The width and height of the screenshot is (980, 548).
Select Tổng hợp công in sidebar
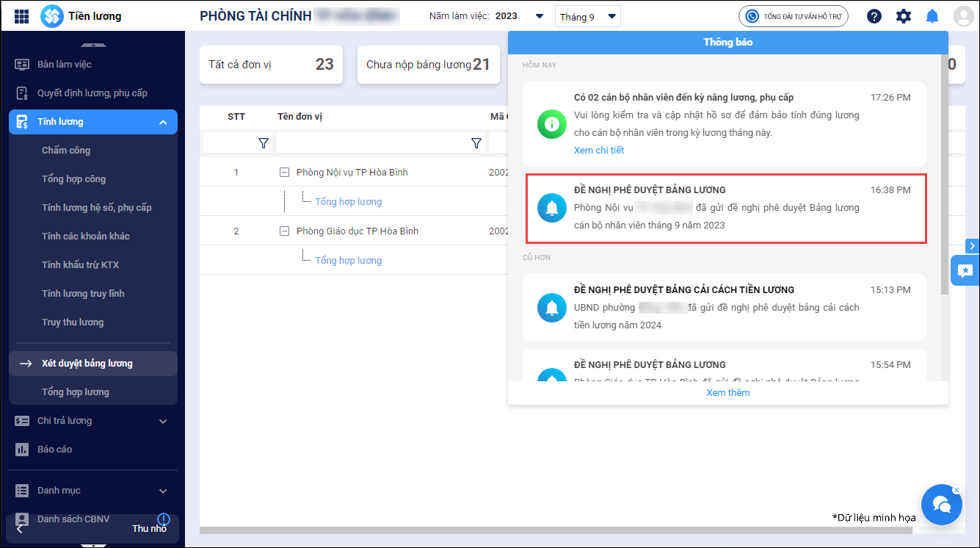73,179
